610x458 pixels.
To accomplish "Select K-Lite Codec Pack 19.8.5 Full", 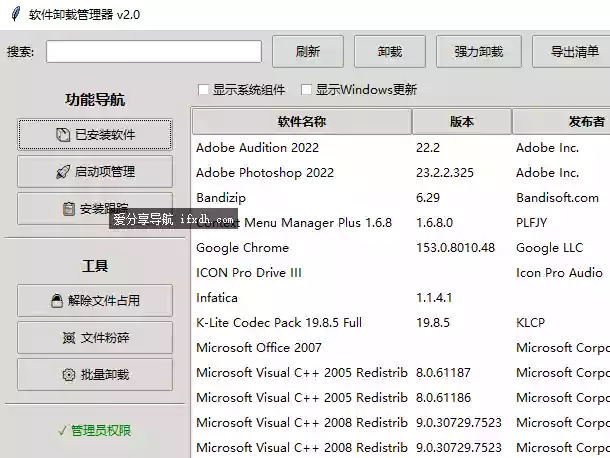I will (401, 323).
